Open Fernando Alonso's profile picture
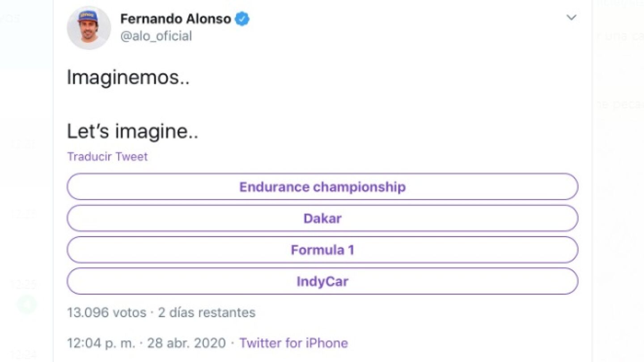The width and height of the screenshot is (644, 362). [89, 28]
